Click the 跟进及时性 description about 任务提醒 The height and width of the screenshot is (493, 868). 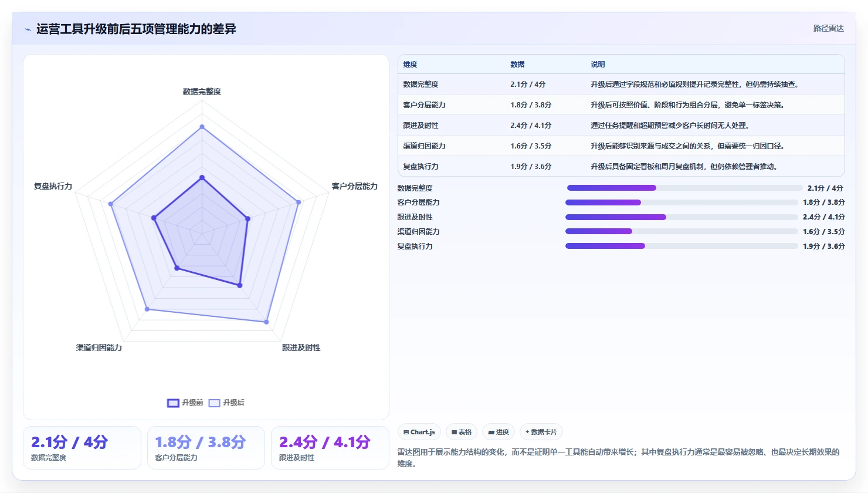(670, 126)
